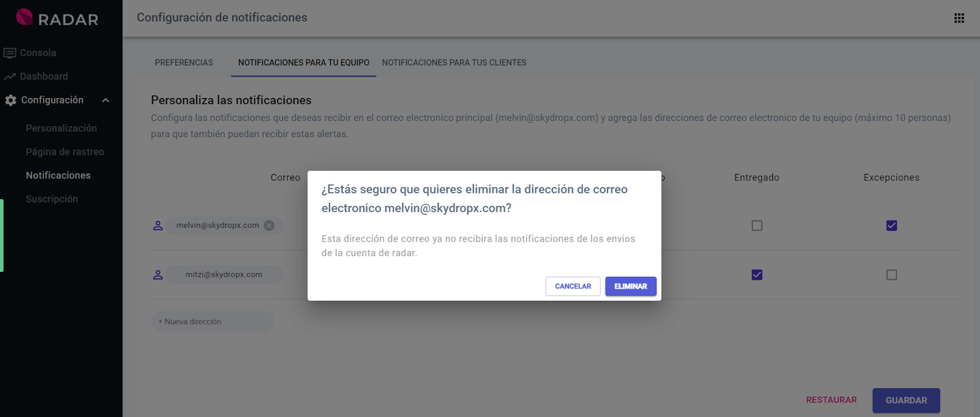Uncheck Entregado box for mitzi@skydropx.com
The height and width of the screenshot is (417, 980).
pyautogui.click(x=757, y=275)
